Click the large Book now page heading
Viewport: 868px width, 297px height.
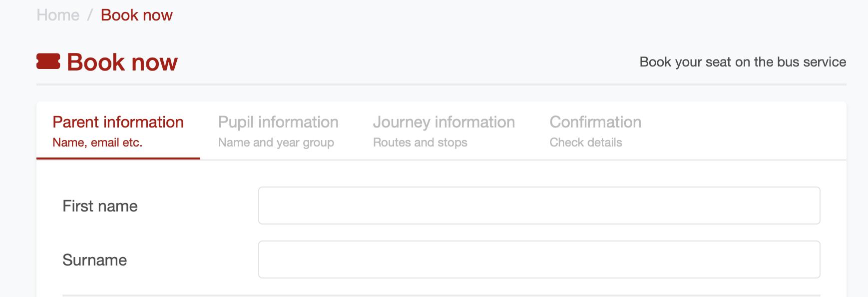click(x=122, y=62)
